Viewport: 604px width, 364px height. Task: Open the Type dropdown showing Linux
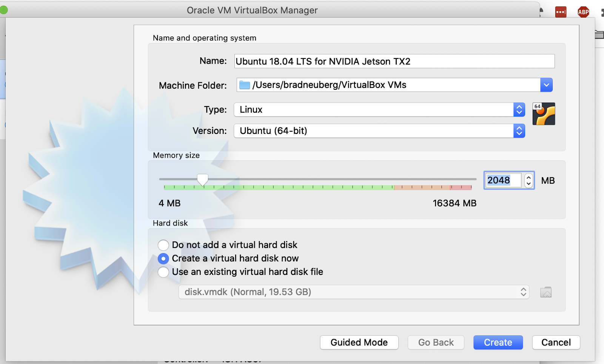[379, 110]
